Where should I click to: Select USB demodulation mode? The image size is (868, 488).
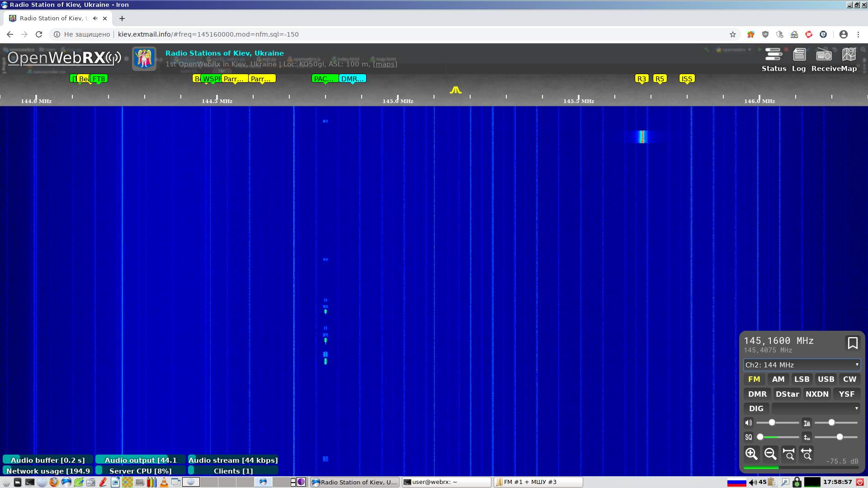point(826,380)
